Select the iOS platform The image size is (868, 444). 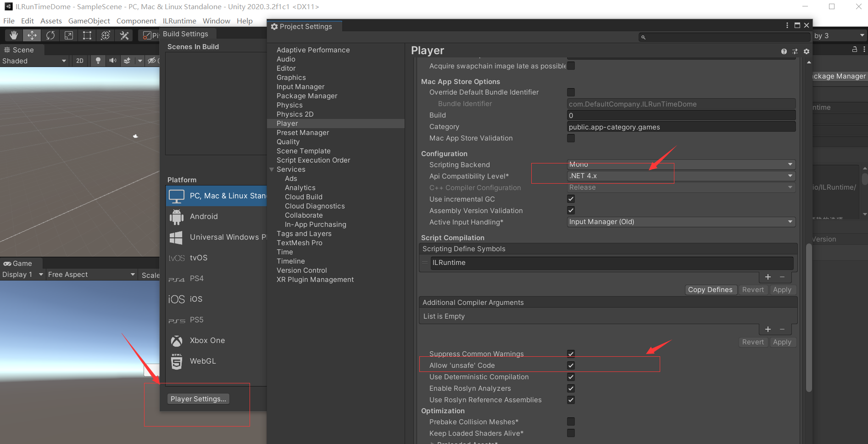click(196, 299)
